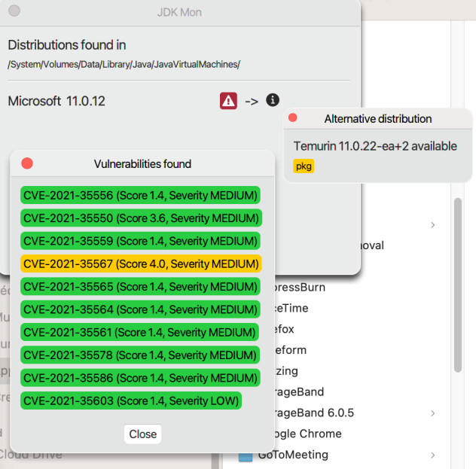
Task: Select the orange CVE-2021-35567 entry
Action: [140, 263]
